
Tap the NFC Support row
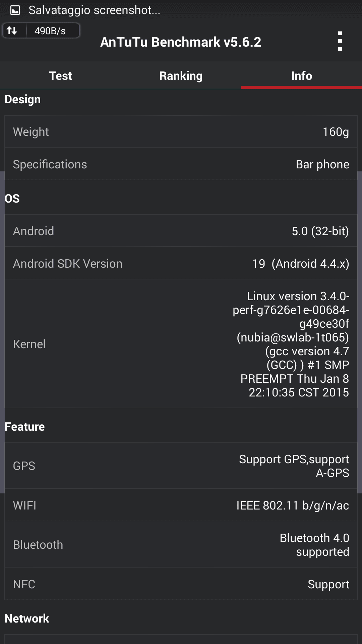click(x=181, y=584)
